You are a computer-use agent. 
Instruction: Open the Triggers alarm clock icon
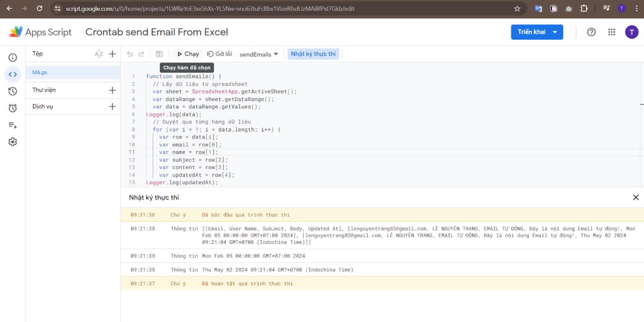point(13,108)
